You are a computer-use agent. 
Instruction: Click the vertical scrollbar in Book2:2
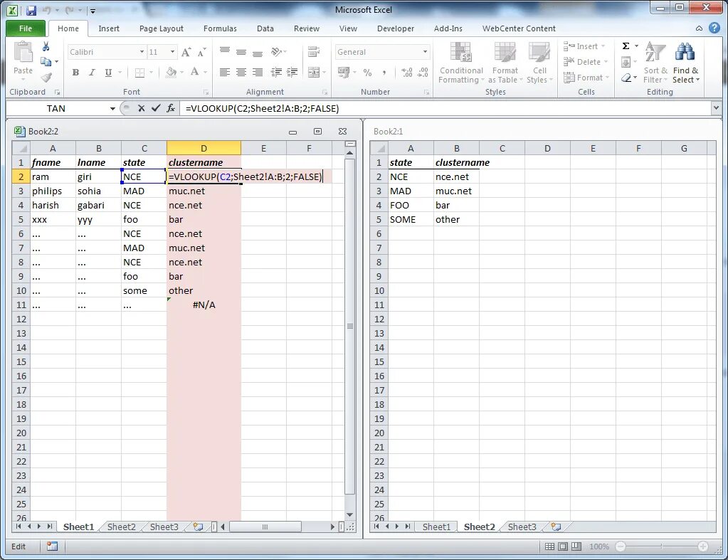pyautogui.click(x=350, y=327)
